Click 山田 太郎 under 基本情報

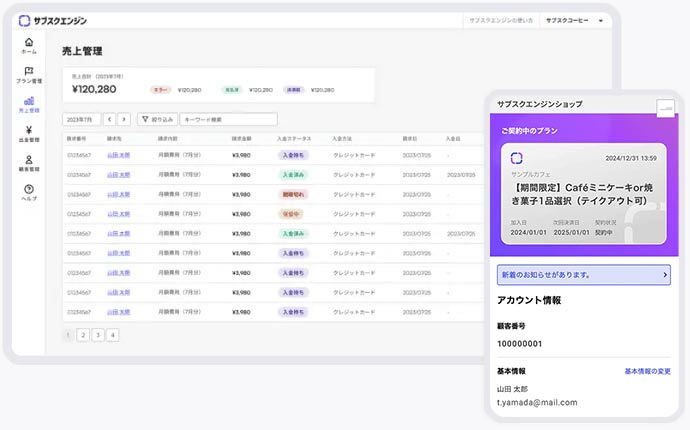pyautogui.click(x=512, y=389)
